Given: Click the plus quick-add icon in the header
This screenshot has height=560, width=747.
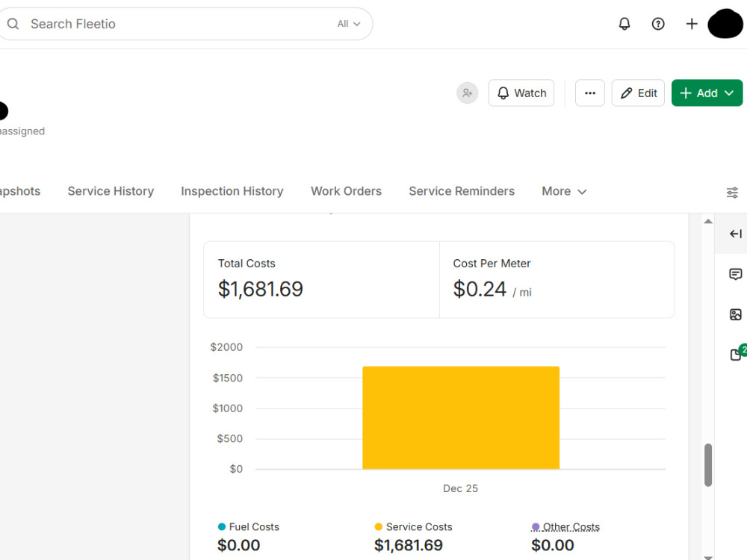Looking at the screenshot, I should click(x=691, y=24).
